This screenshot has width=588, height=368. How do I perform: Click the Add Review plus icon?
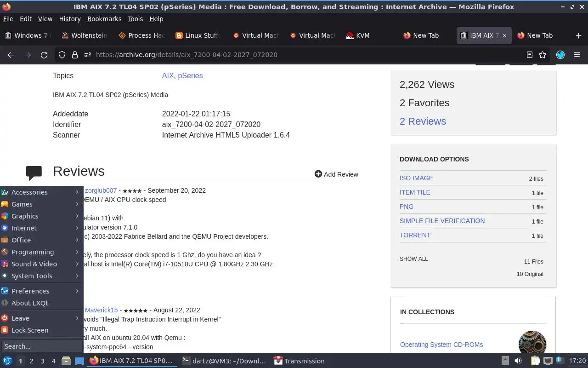(x=318, y=174)
